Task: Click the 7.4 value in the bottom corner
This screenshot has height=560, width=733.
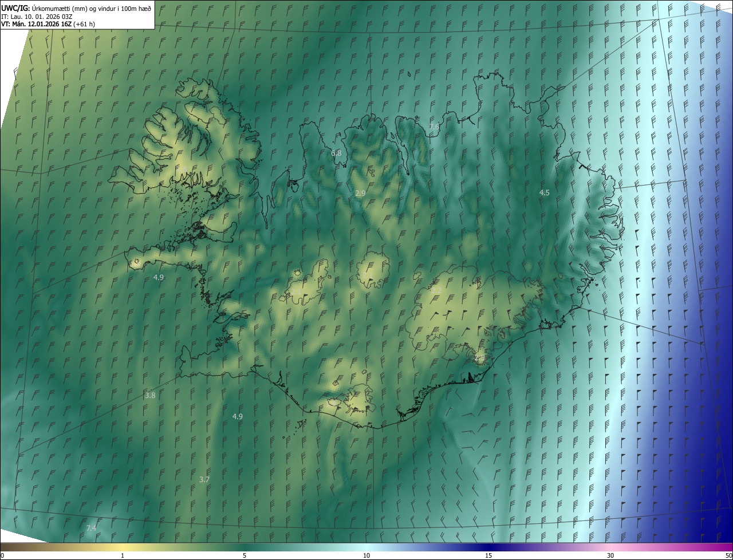Action: coord(91,528)
